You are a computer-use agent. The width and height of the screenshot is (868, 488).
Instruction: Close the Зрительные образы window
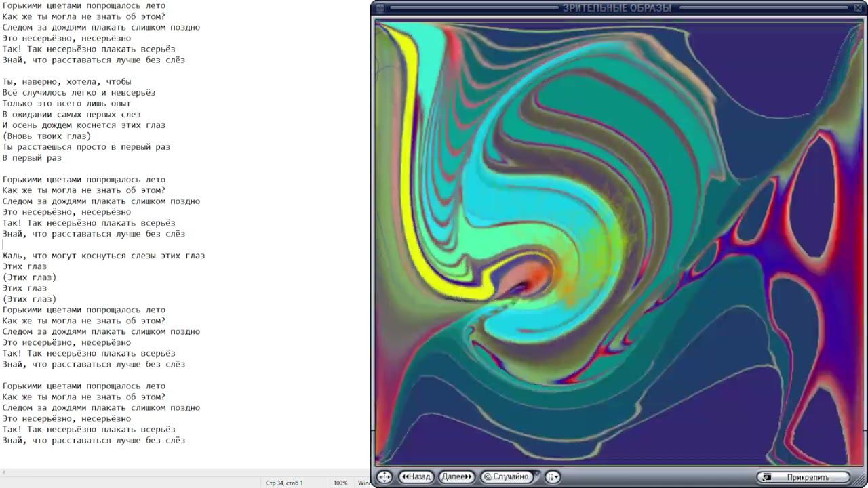coord(858,8)
